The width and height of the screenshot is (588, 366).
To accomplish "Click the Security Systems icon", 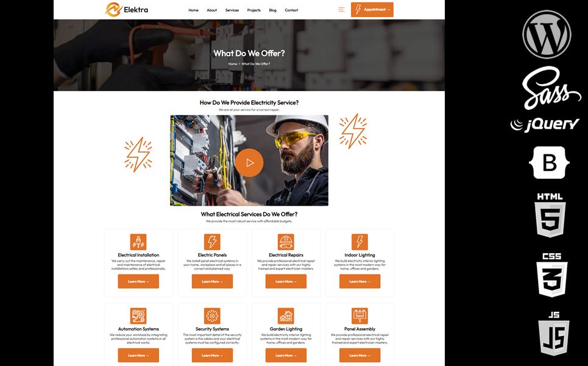I will [212, 315].
